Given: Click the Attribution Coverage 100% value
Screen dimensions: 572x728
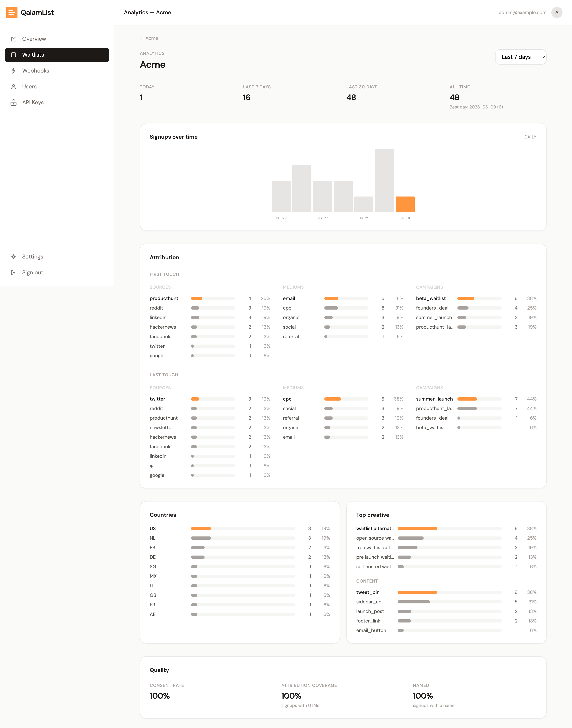Looking at the screenshot, I should [291, 696].
